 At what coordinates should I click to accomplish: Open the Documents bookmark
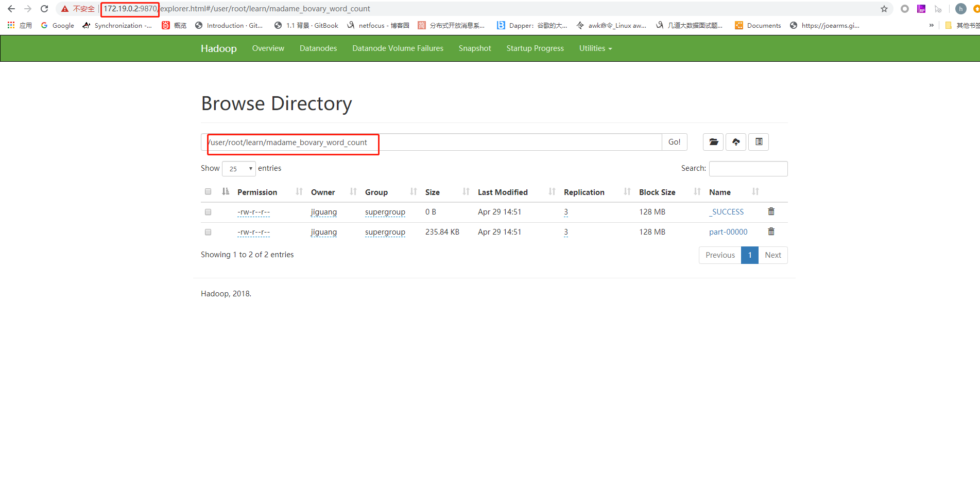758,25
